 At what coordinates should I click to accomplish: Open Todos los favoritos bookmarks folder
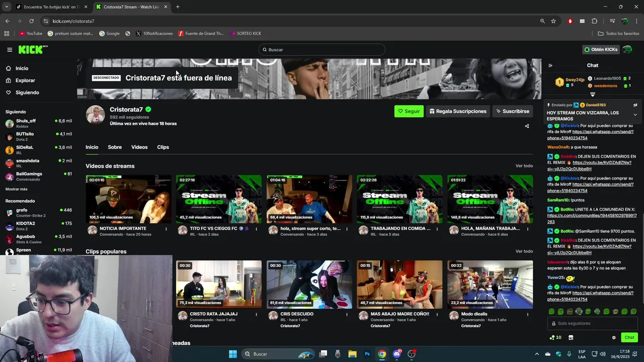pos(618,34)
